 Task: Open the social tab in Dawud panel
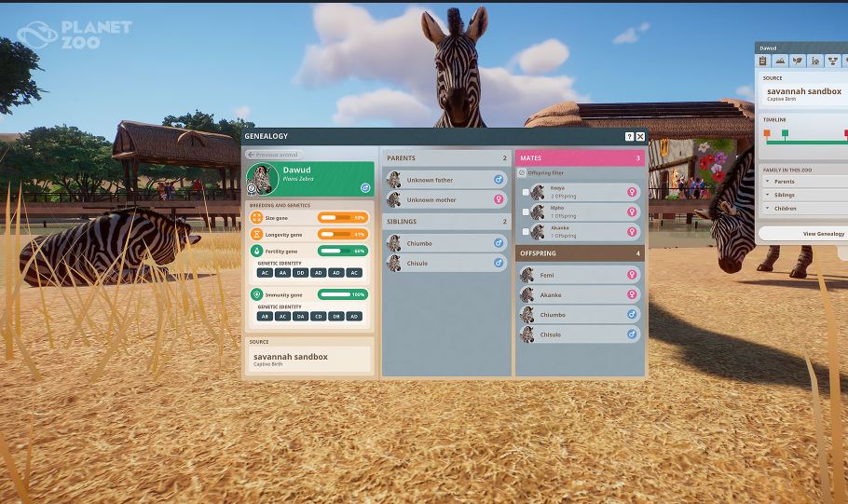815,61
